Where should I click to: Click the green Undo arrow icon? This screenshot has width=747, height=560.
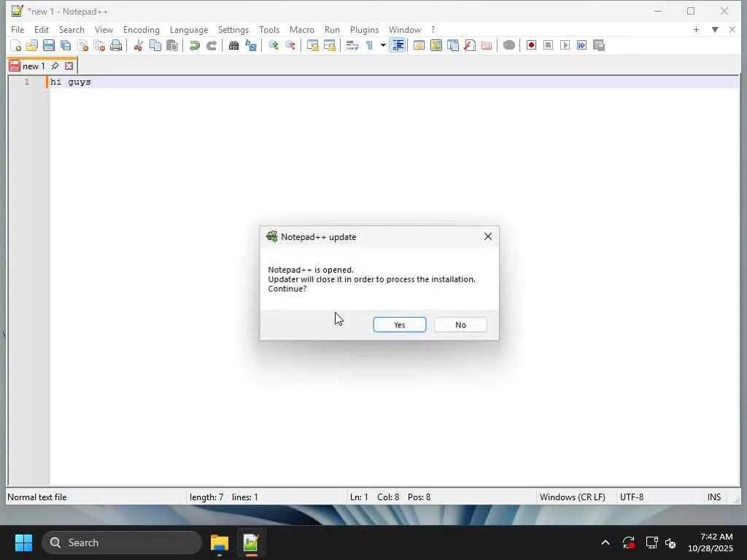pos(194,45)
